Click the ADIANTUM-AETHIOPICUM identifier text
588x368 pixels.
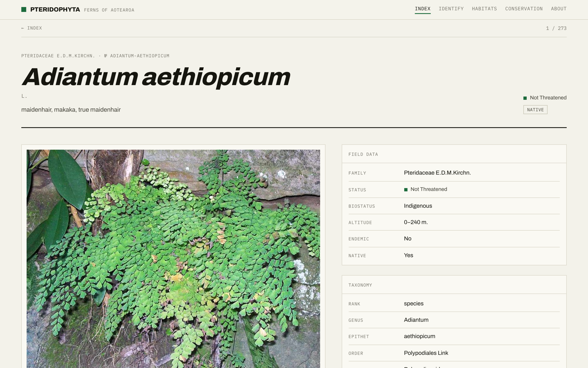tap(140, 56)
